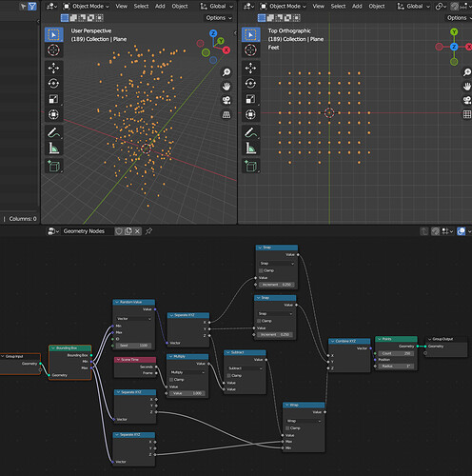Image resolution: width=472 pixels, height=476 pixels.
Task: Toggle fake user shield for Geometry Nodes
Action: pyautogui.click(x=119, y=231)
